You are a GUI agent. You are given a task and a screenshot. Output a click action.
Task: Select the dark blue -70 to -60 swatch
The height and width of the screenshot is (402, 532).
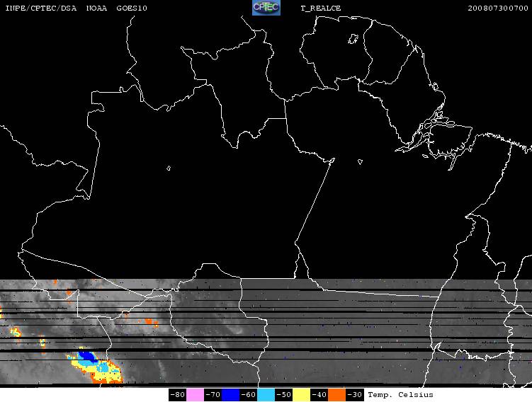point(230,395)
